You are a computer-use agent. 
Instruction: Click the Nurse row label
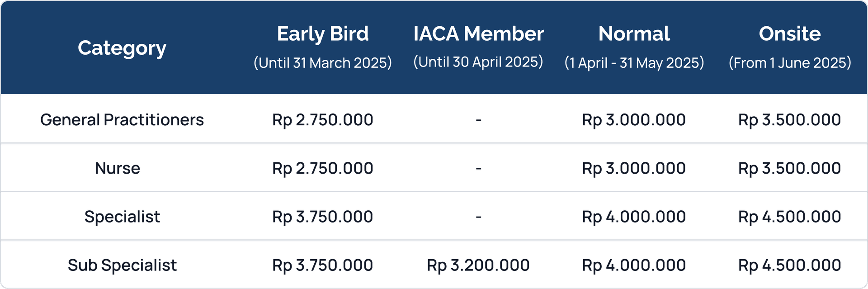[x=118, y=168]
